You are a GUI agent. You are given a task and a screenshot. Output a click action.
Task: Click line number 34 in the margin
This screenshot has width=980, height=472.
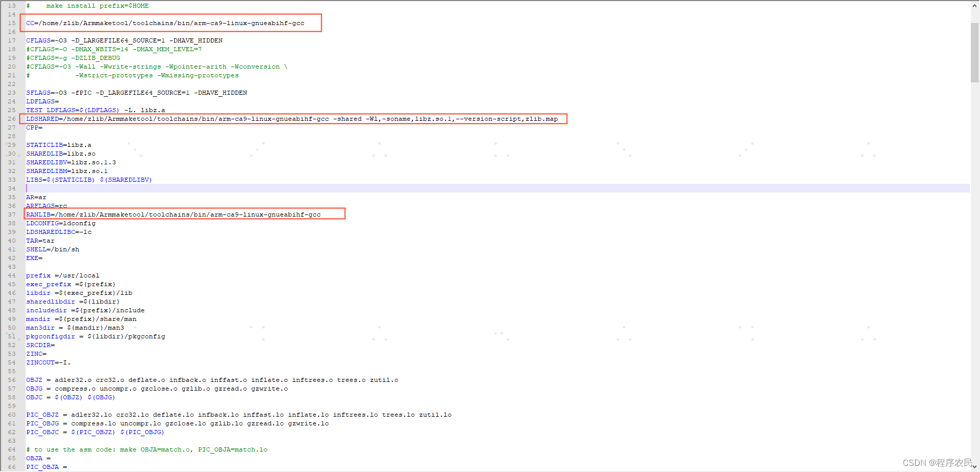pyautogui.click(x=12, y=188)
